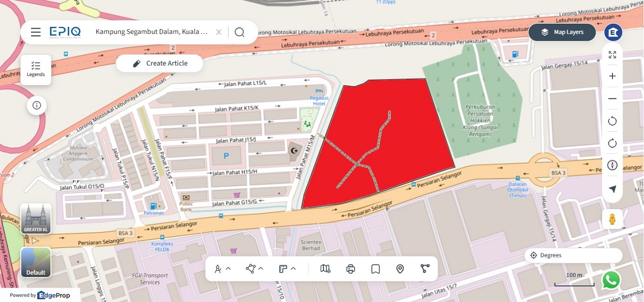Screen dimensions: 644x302
Task: Open the hamburger menu
Action: coord(36,32)
